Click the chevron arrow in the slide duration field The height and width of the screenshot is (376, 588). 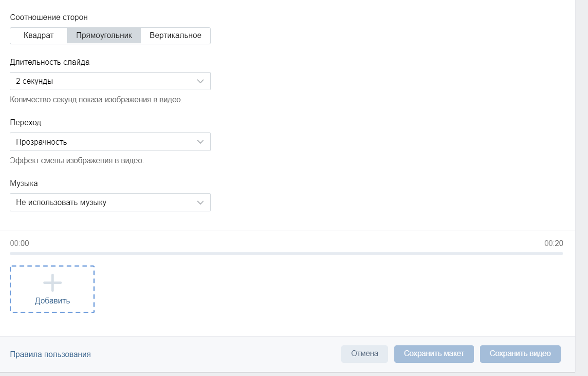200,81
